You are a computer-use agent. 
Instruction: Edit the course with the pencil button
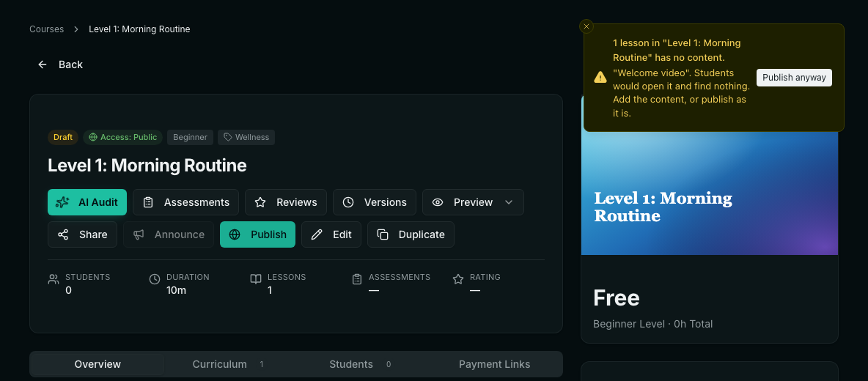[x=331, y=234]
